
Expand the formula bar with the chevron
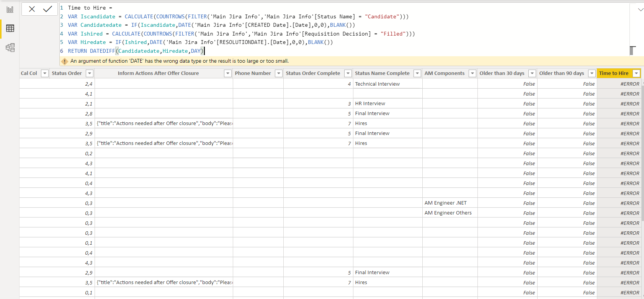[x=641, y=10]
